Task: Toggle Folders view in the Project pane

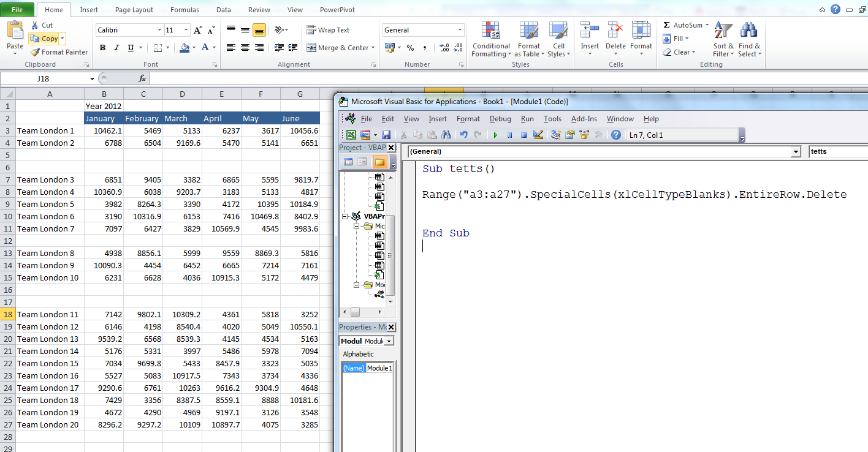Action: click(379, 162)
